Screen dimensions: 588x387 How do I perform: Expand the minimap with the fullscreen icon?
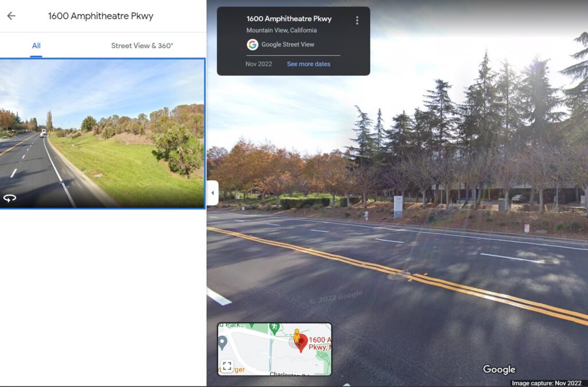click(x=227, y=366)
